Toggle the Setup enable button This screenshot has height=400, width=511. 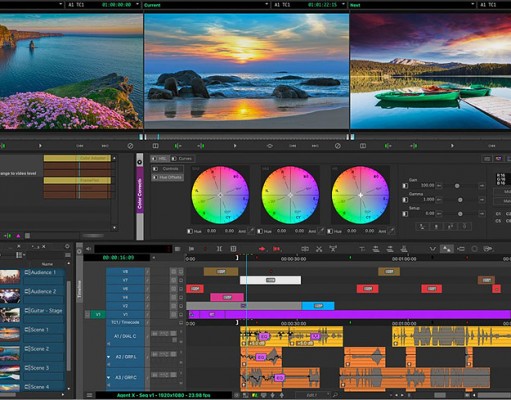[x=405, y=214]
